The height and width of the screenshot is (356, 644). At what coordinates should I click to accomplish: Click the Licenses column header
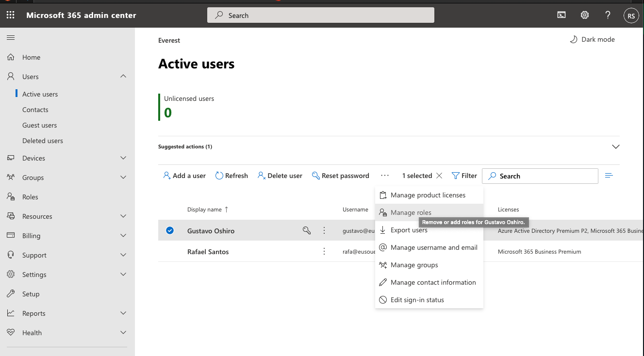click(x=508, y=210)
